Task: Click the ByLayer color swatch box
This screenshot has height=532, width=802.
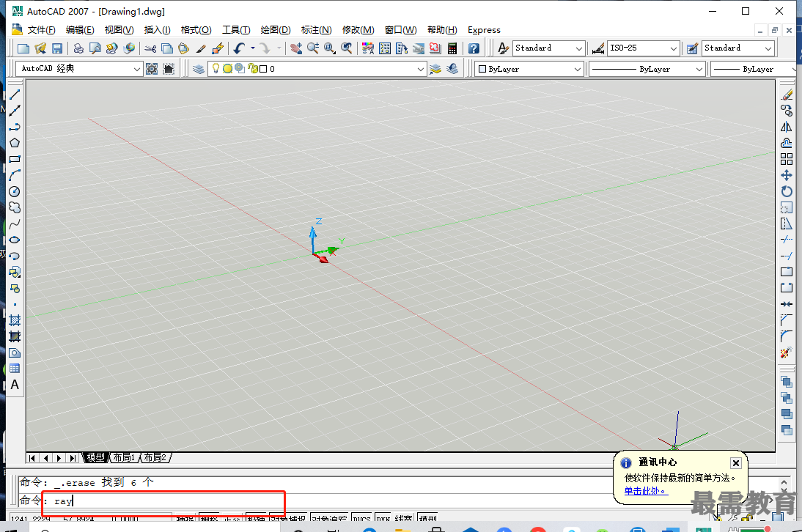Action: 482,69
